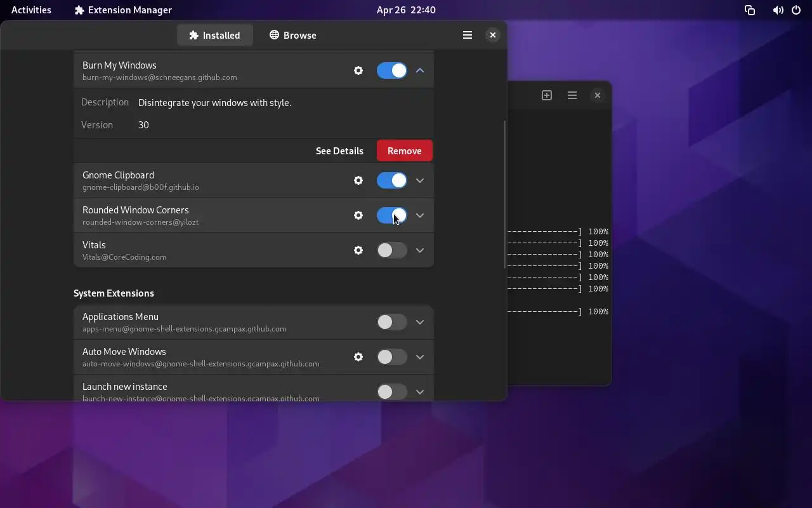This screenshot has height=508, width=812.
Task: Open volume indicator in top bar
Action: pos(778,10)
